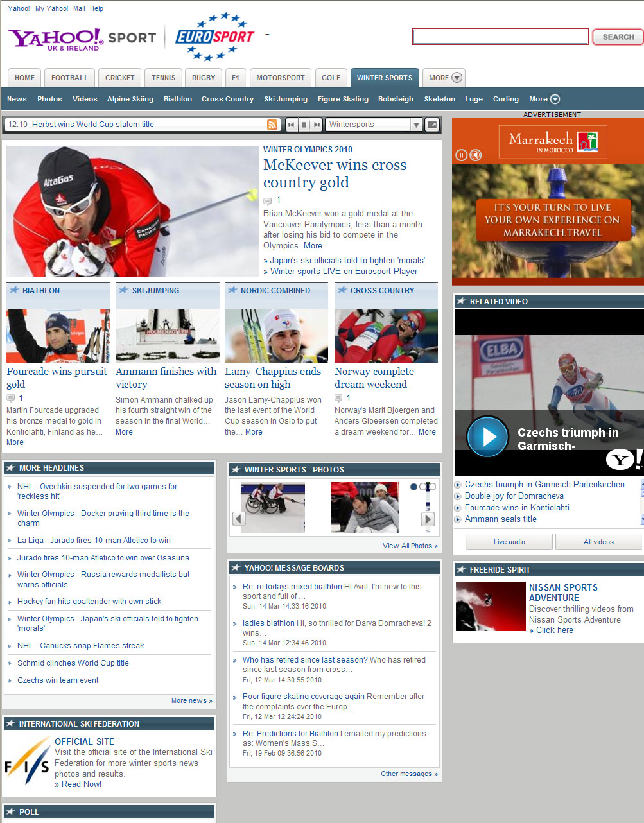Play the Czechs triumph related video
The image size is (644, 823).
coord(487,437)
